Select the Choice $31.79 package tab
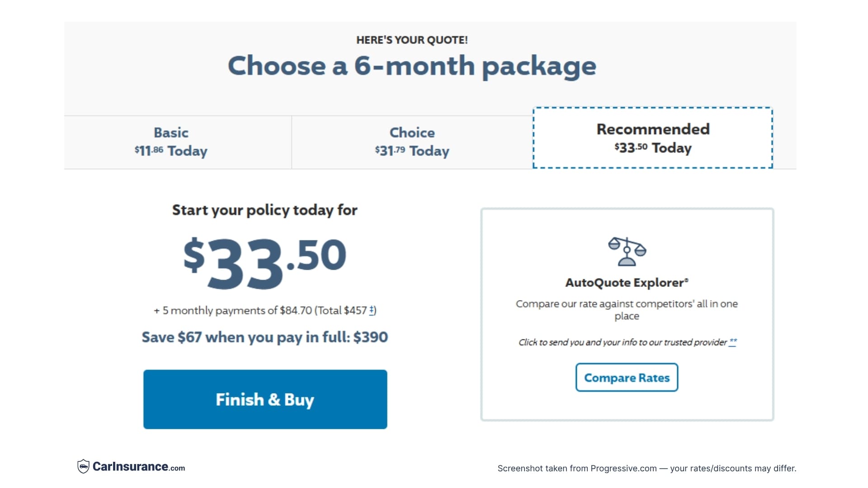The image size is (868, 488). pos(412,141)
